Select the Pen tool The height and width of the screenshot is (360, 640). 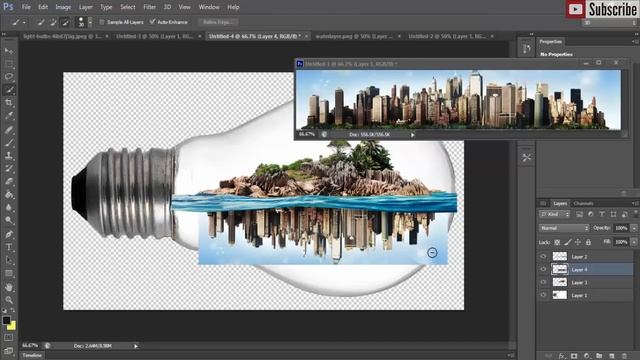(x=9, y=234)
